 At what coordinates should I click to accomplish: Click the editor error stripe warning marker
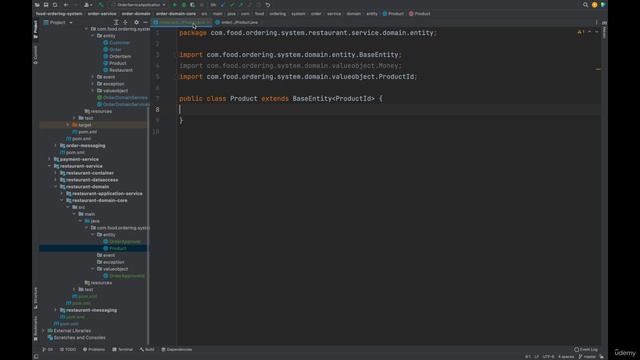coord(598,69)
